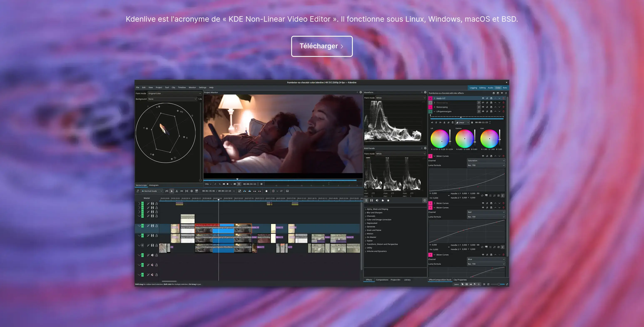The width and height of the screenshot is (644, 327).
Task: Open the Normal mode edit dropdown
Action: pyautogui.click(x=152, y=191)
